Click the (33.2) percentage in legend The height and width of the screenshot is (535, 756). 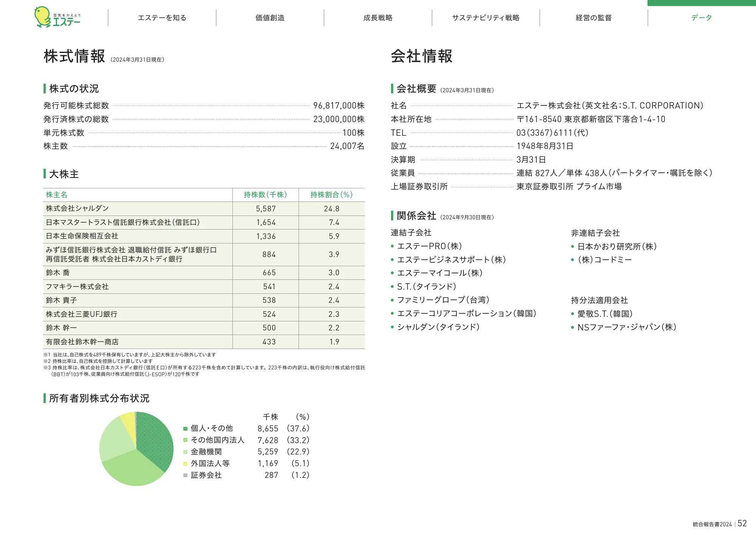click(298, 440)
